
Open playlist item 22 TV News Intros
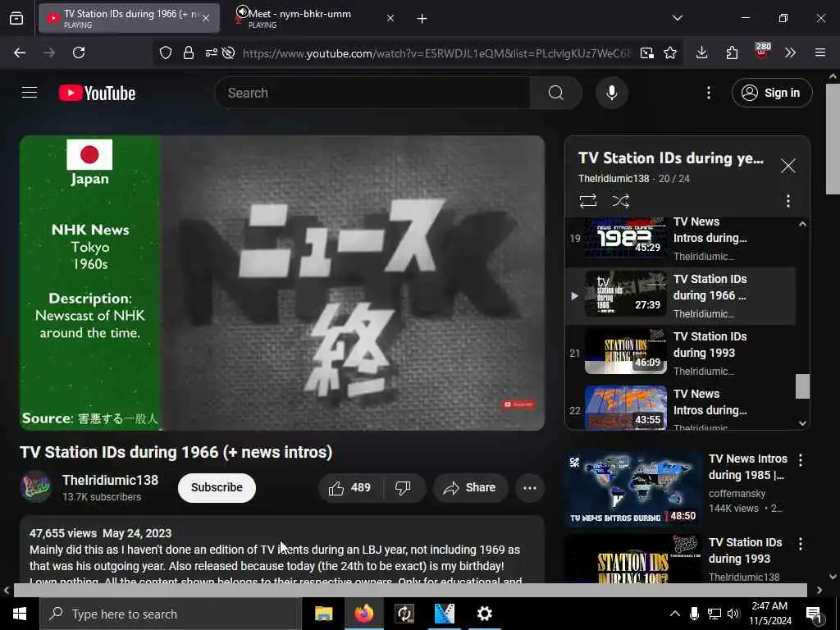(x=680, y=407)
